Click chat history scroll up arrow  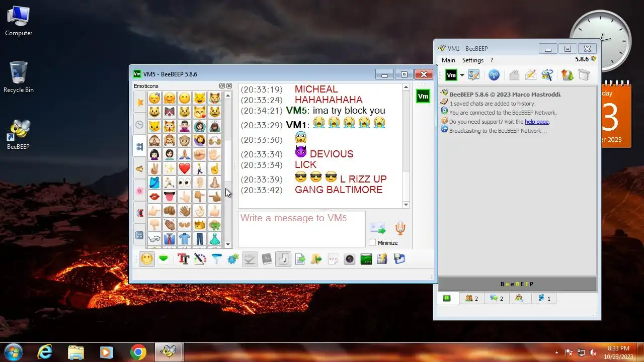pyautogui.click(x=407, y=87)
